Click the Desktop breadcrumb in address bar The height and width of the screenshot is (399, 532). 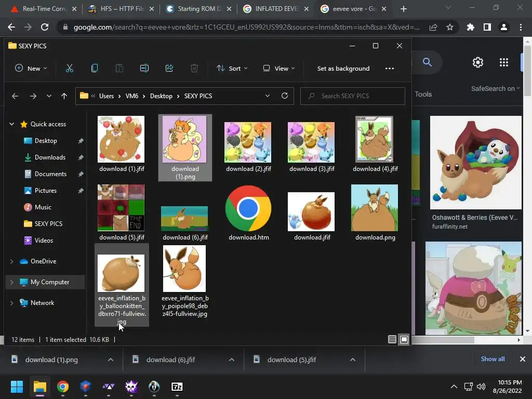click(x=161, y=96)
